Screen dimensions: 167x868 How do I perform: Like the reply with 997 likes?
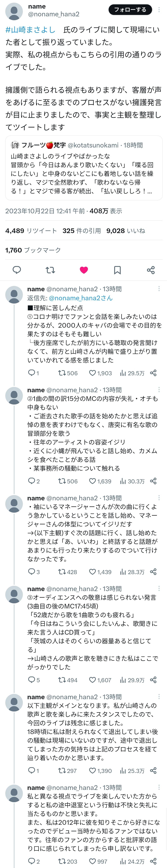click(x=93, y=861)
